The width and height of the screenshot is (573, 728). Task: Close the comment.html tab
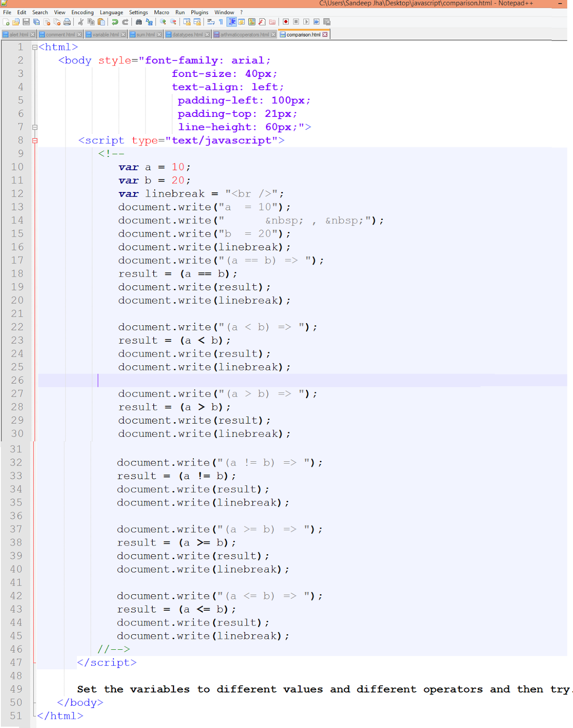[79, 35]
